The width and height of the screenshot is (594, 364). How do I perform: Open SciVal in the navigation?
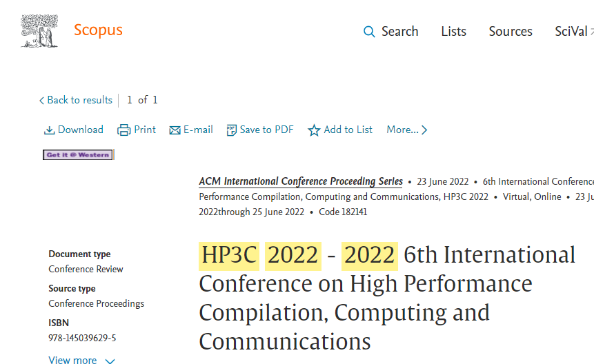coord(571,32)
